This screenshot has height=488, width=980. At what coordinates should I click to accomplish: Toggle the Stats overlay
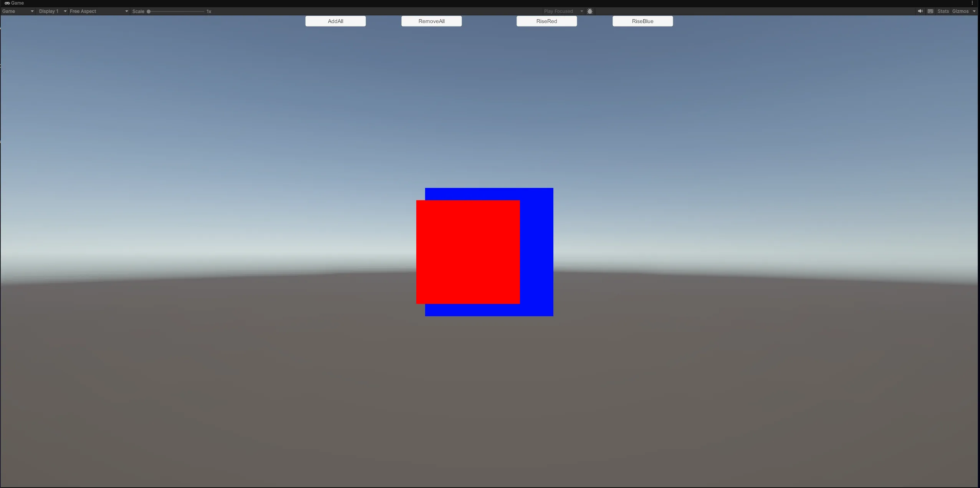point(943,11)
